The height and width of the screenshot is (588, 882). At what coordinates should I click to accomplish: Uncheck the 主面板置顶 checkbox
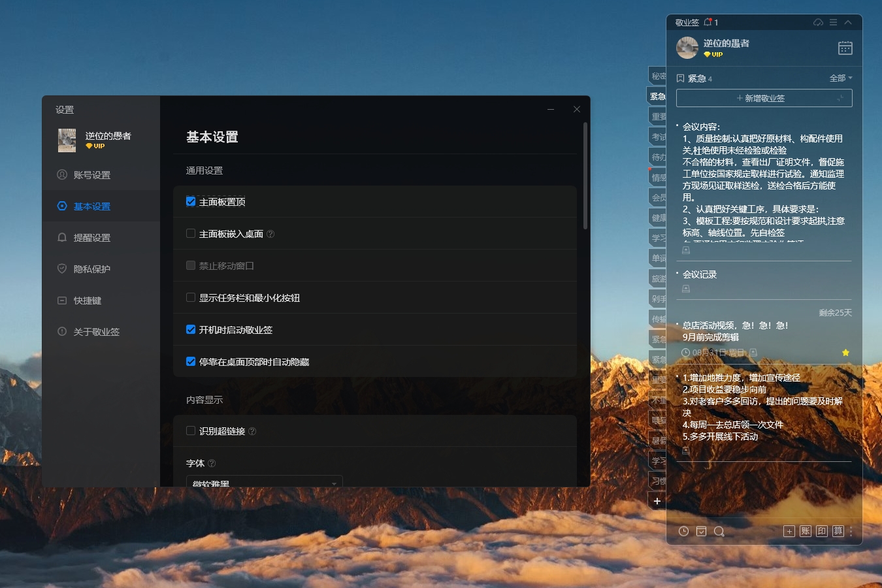[191, 201]
